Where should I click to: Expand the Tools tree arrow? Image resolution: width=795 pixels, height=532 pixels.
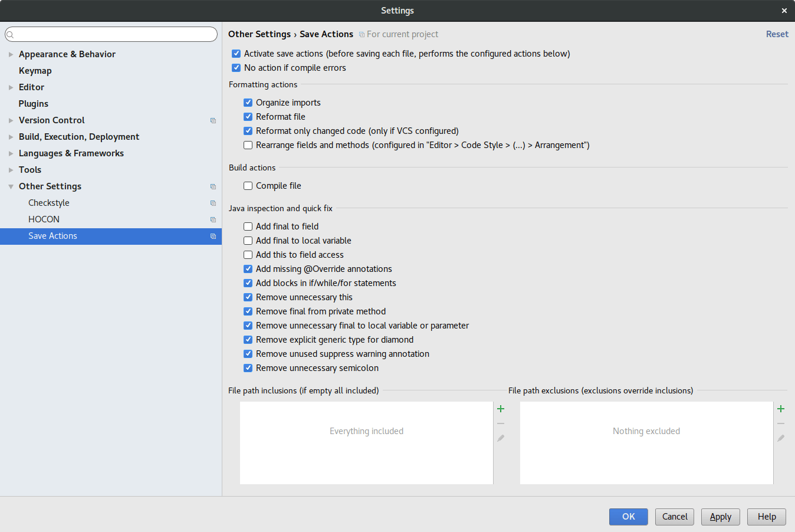[x=11, y=170]
